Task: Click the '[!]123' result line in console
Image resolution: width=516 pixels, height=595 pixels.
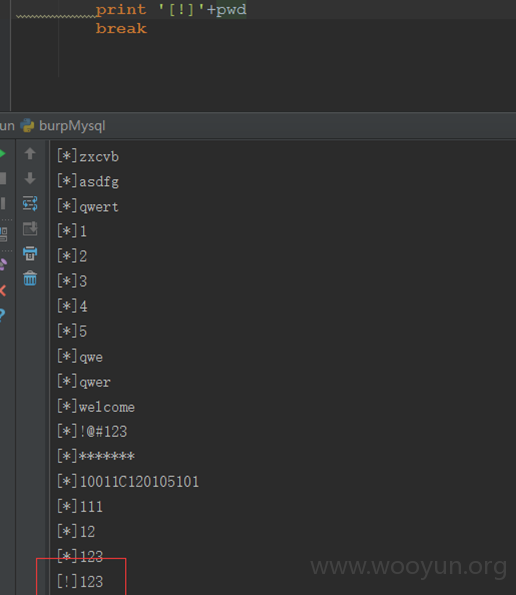Action: click(x=80, y=581)
